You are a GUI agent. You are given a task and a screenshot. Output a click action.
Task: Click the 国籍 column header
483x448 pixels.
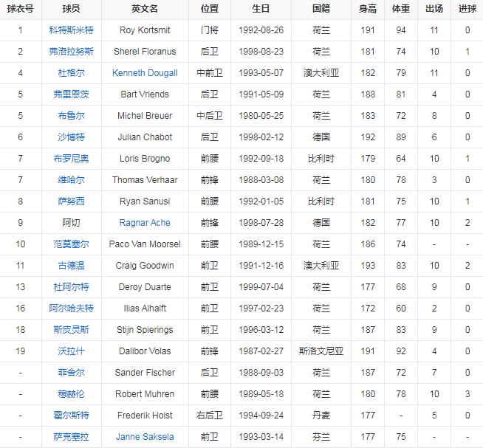(x=321, y=9)
